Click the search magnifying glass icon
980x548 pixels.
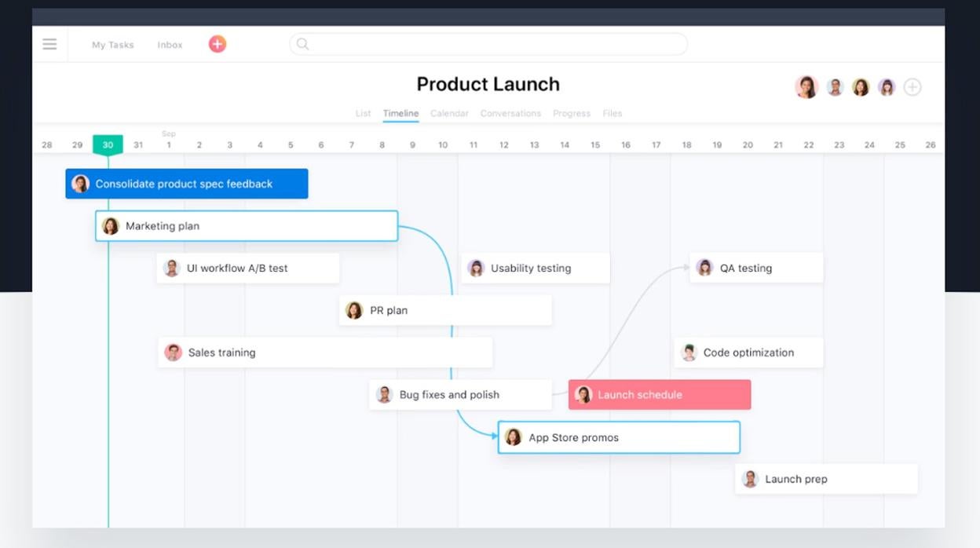(x=302, y=44)
